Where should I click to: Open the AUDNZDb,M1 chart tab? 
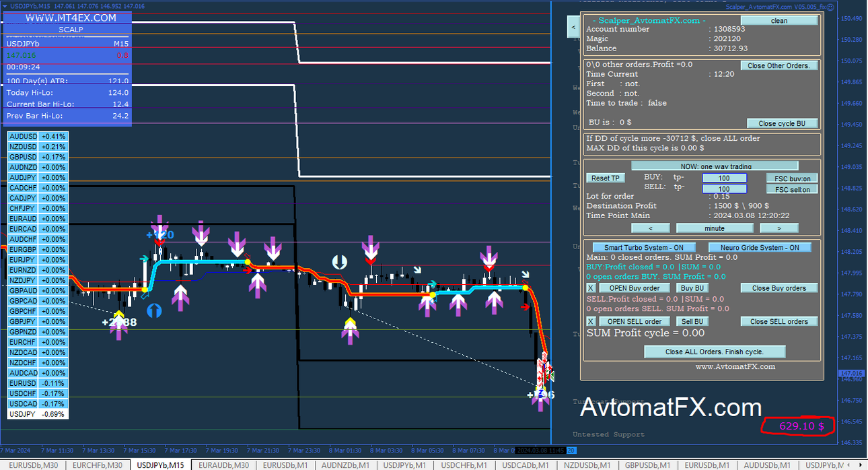pos(346,465)
